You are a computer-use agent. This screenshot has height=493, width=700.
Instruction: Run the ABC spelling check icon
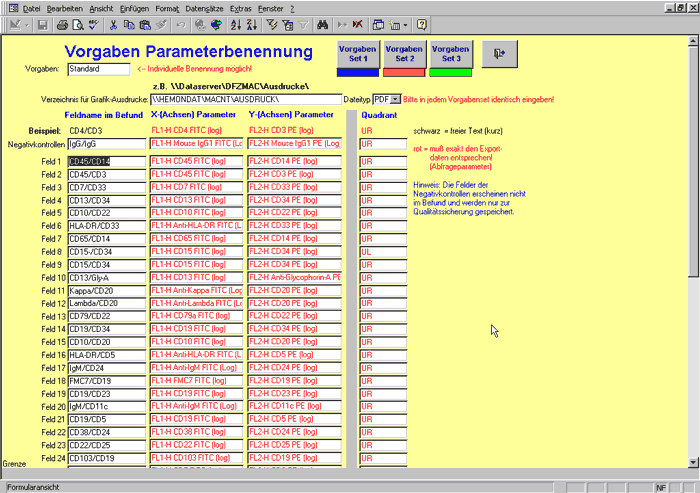tap(93, 25)
